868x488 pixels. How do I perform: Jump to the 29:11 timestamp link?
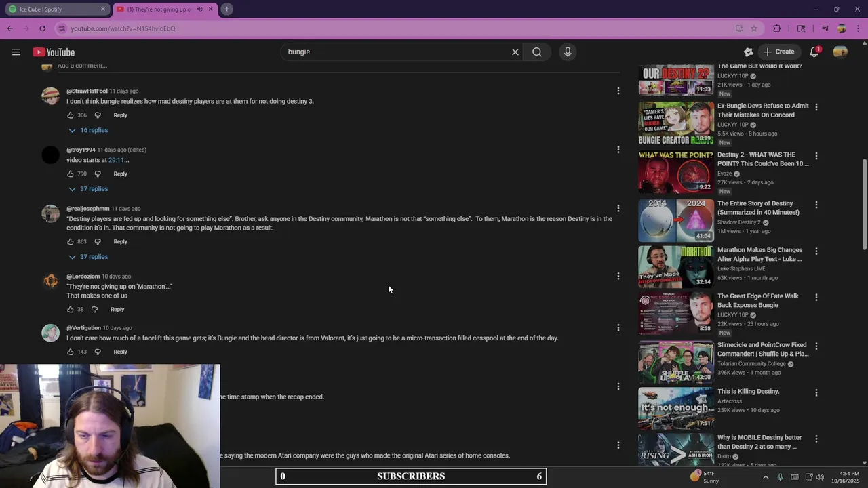coord(116,160)
